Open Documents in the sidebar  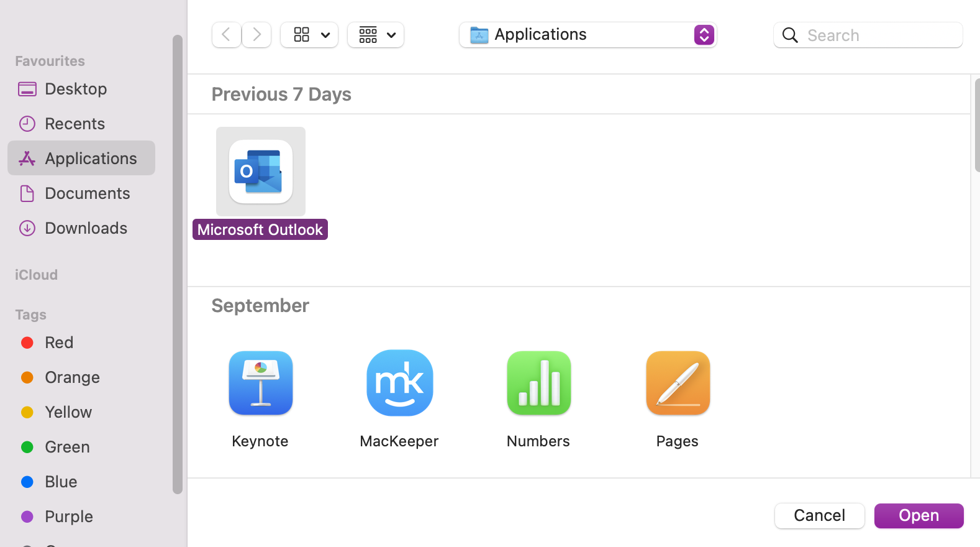click(81, 193)
